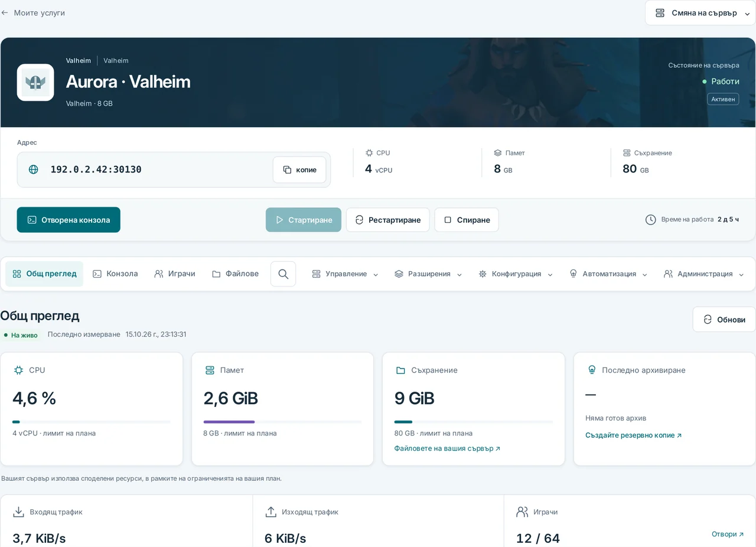
Task: Click the Съхранение usage progress bar
Action: [x=474, y=422]
